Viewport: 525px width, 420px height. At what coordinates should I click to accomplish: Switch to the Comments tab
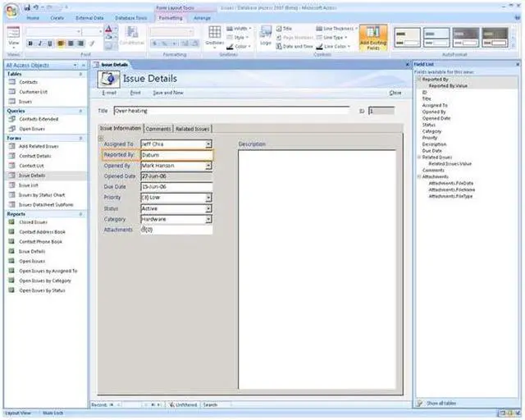click(x=158, y=129)
